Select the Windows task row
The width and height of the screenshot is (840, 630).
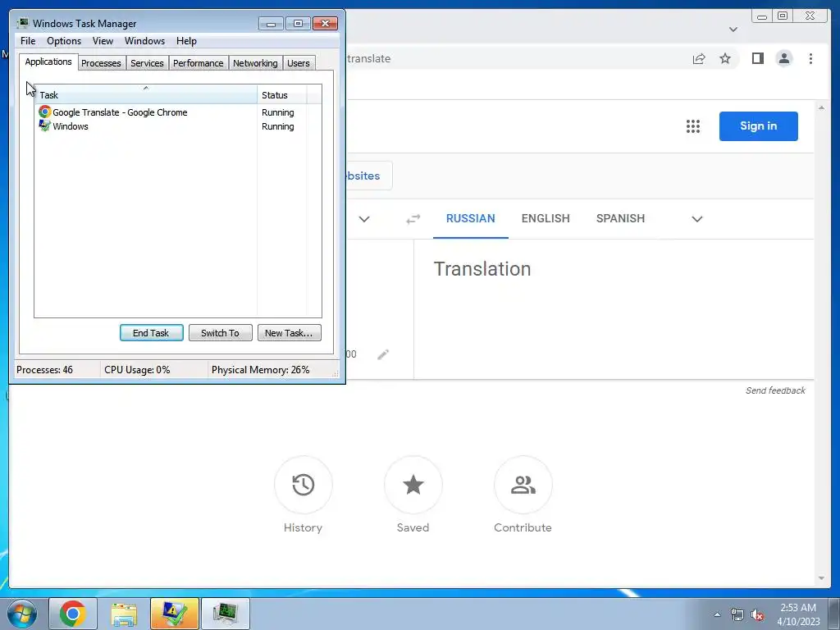pos(178,126)
